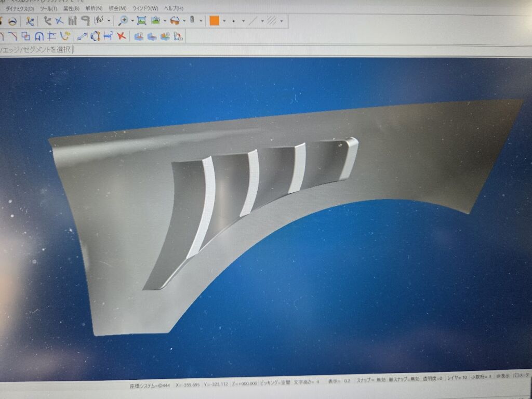Click the overlapping squares icon in second toolbar
532x399 pixels.
(x=25, y=36)
